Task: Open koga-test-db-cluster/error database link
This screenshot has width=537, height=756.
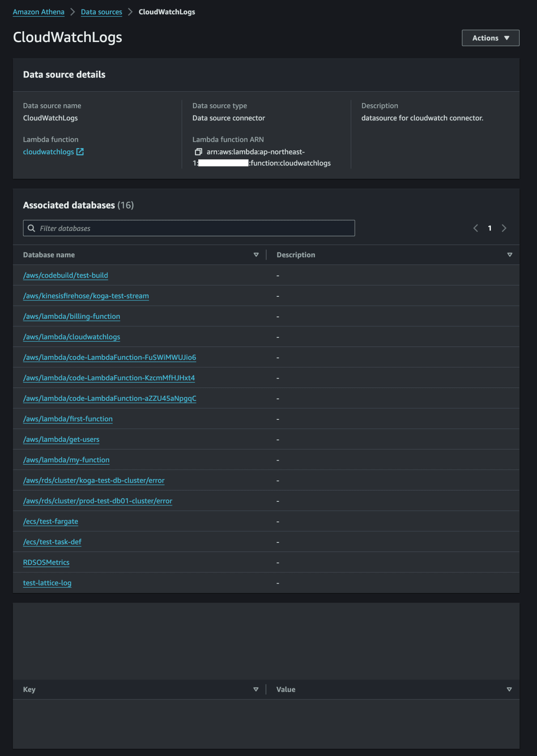Action: point(94,480)
